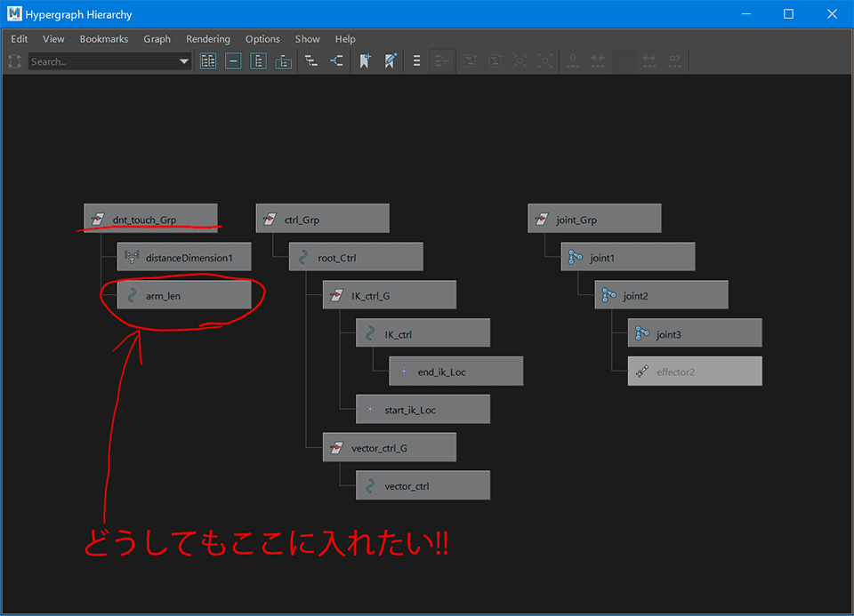Click the input/output connections icon

(336, 61)
